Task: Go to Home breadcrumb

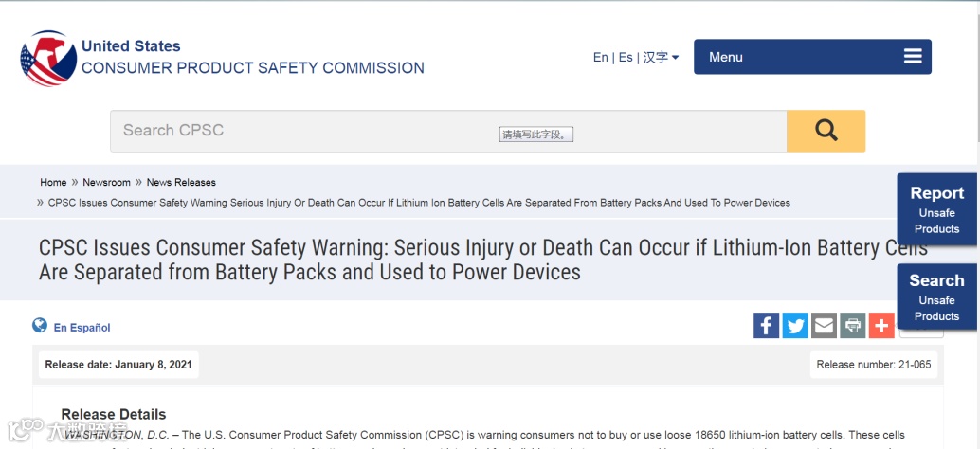Action: (53, 183)
